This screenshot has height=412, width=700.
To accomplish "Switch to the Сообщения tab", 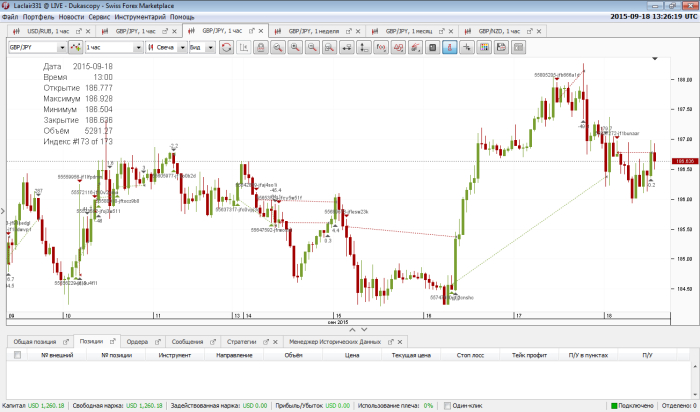I will (x=188, y=342).
